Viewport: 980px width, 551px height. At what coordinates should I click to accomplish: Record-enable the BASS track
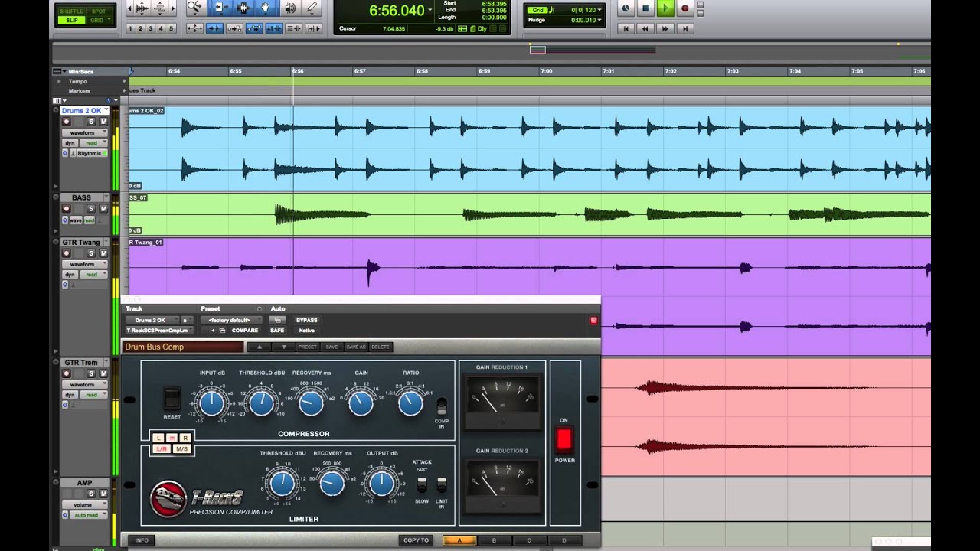click(67, 209)
